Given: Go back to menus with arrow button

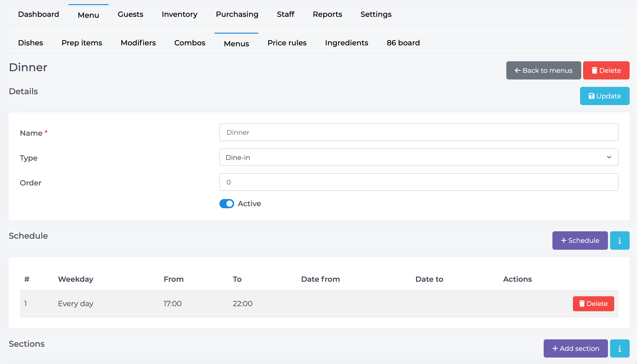Looking at the screenshot, I should coord(543,70).
